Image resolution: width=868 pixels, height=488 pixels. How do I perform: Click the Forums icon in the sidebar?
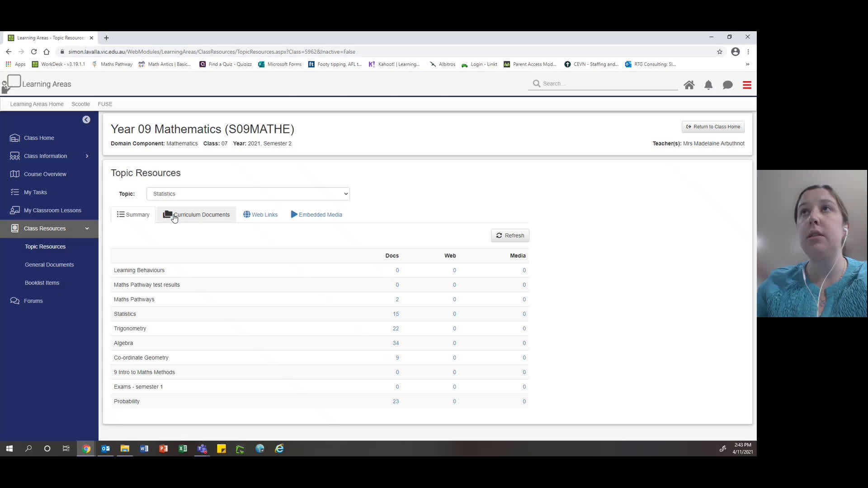15,300
